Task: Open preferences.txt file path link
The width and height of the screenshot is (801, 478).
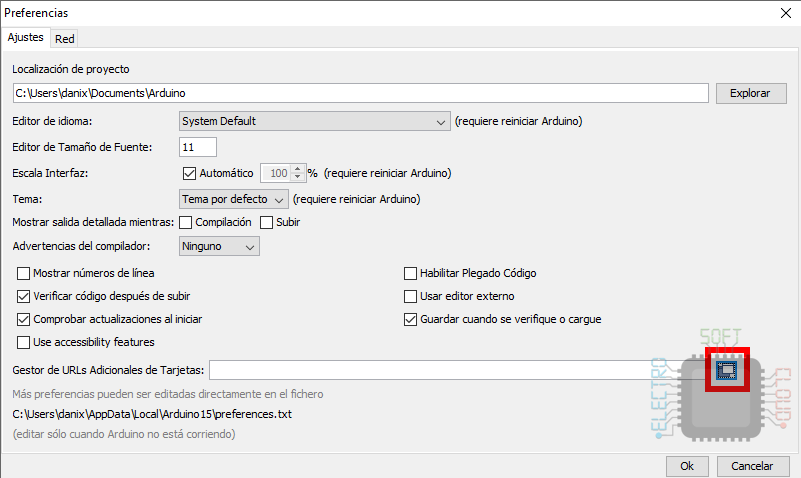Action: tap(152, 414)
